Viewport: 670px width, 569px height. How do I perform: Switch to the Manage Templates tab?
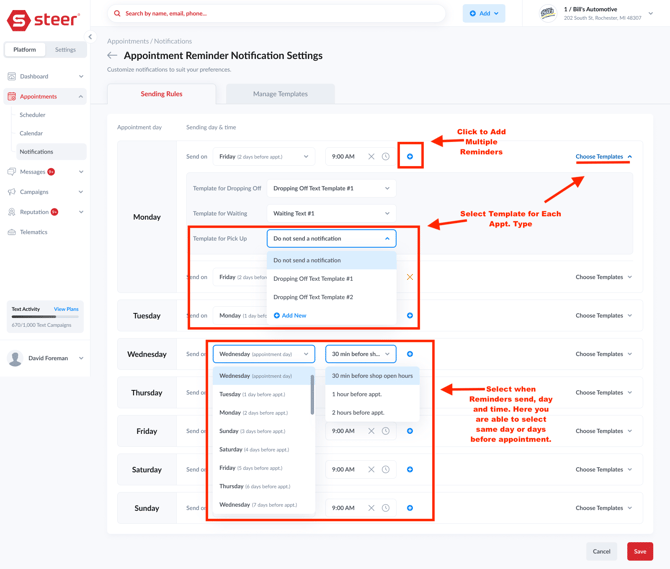click(x=280, y=94)
